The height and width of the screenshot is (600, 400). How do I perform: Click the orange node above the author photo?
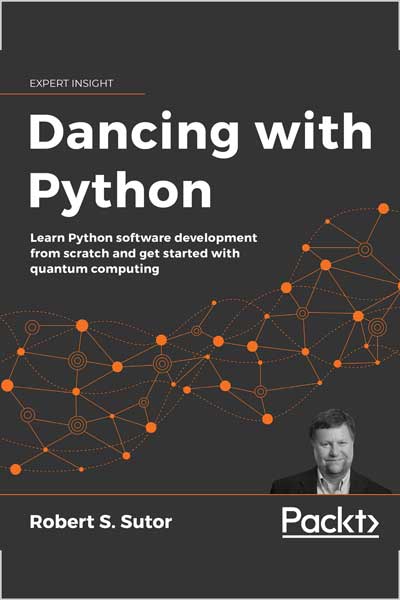point(268,419)
